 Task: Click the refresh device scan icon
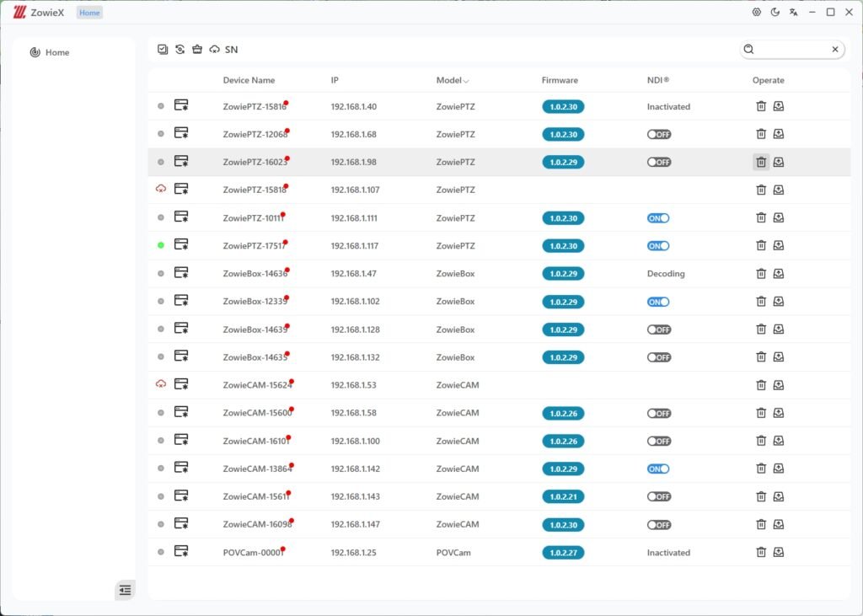[x=180, y=50]
